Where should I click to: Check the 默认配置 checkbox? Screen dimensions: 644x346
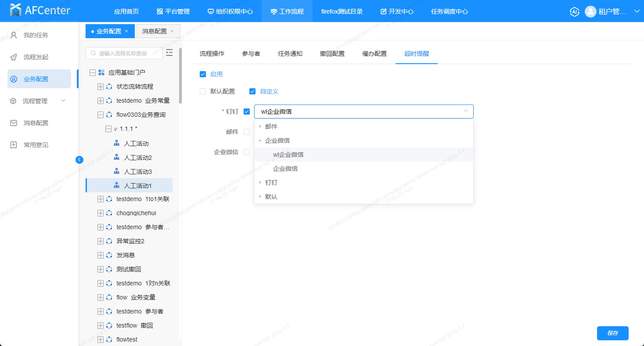[203, 91]
